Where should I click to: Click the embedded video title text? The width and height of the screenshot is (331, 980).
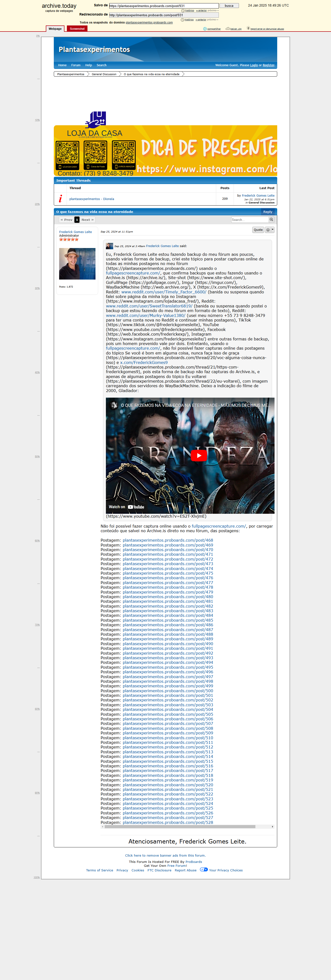point(196,406)
